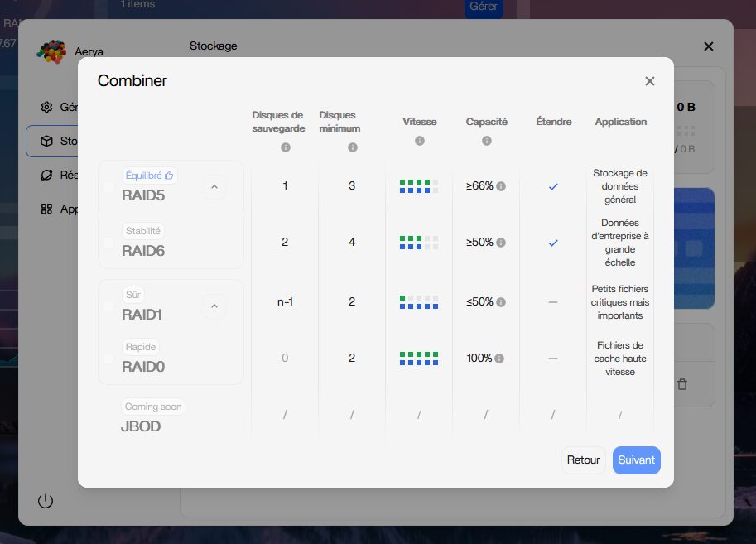756x544 pixels.
Task: Select the RAID5 radio option
Action: click(108, 187)
